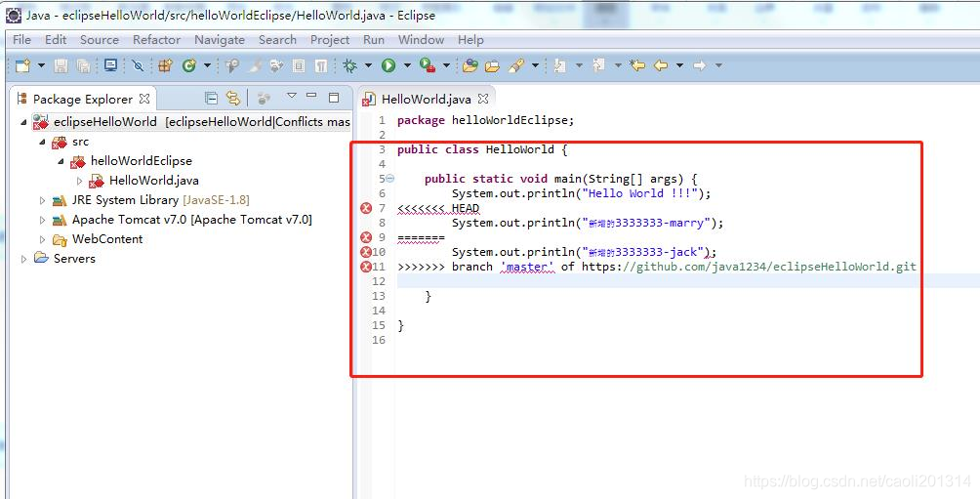Screen dimensions: 980x499
Task: Click the Previous Annotation icon
Action: tap(598, 65)
